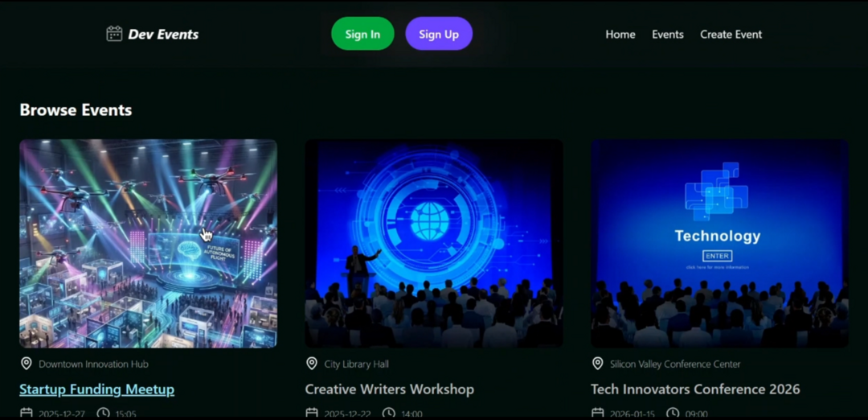Click the Downtown Innovation Hub location text

93,364
